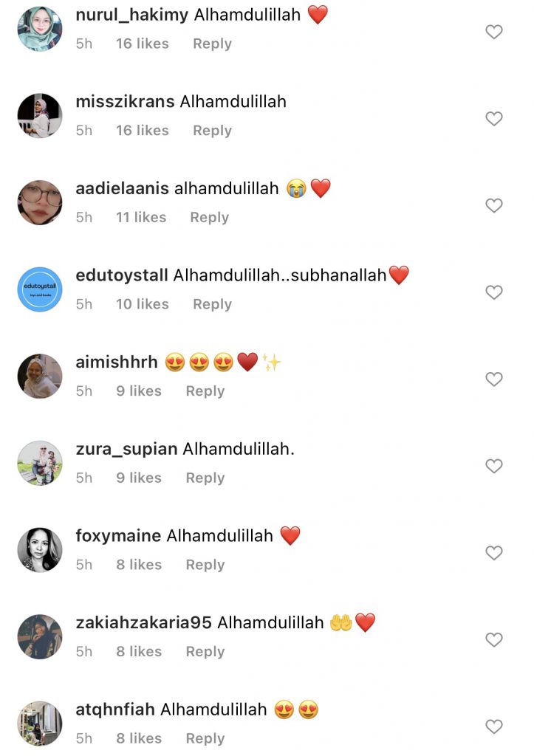Like nurul_hakimy's comment with heart icon
Screen dimensions: 534x756
point(494,32)
